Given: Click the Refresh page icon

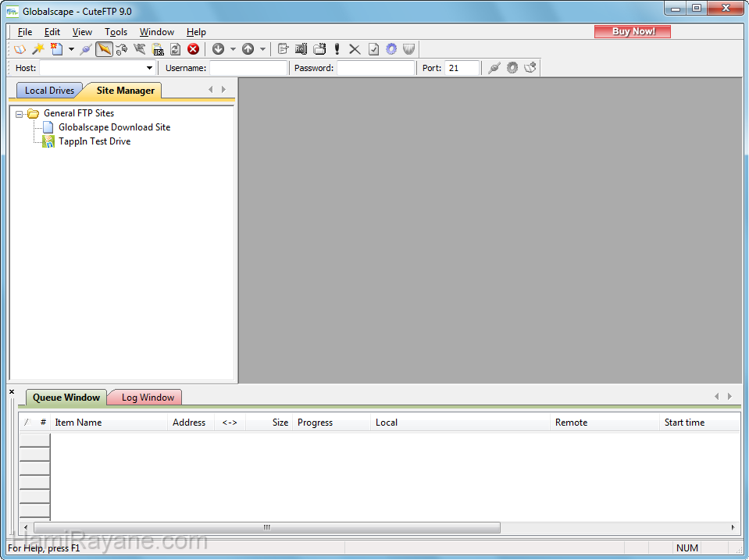Looking at the screenshot, I should click(x=175, y=48).
